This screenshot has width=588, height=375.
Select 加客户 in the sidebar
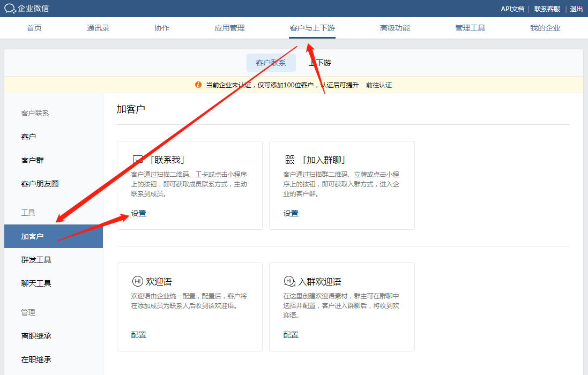[54, 236]
